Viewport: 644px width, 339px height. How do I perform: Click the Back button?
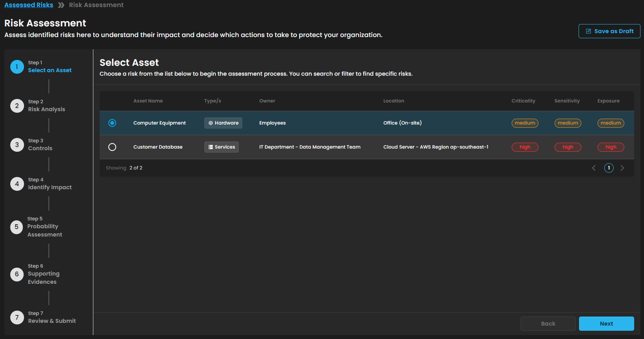[548, 324]
